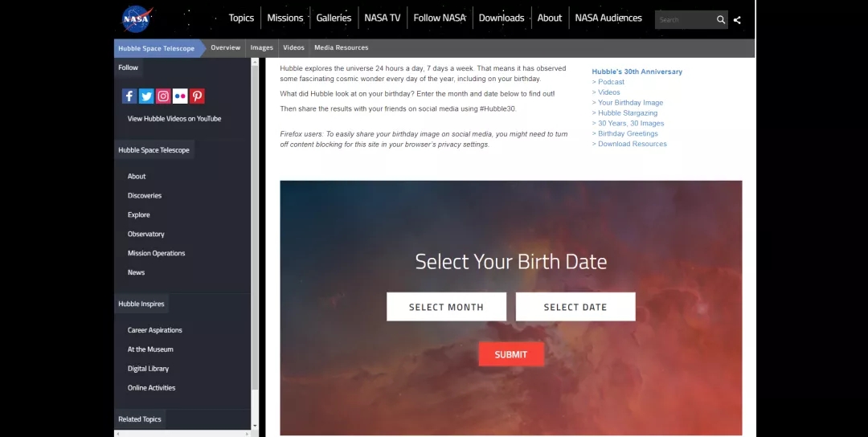Open the Missions menu

[x=285, y=18]
